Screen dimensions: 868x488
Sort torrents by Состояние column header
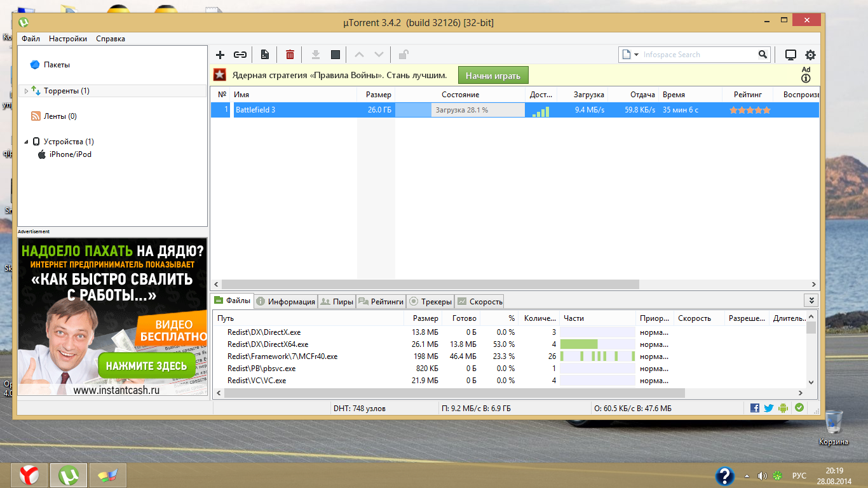click(461, 95)
